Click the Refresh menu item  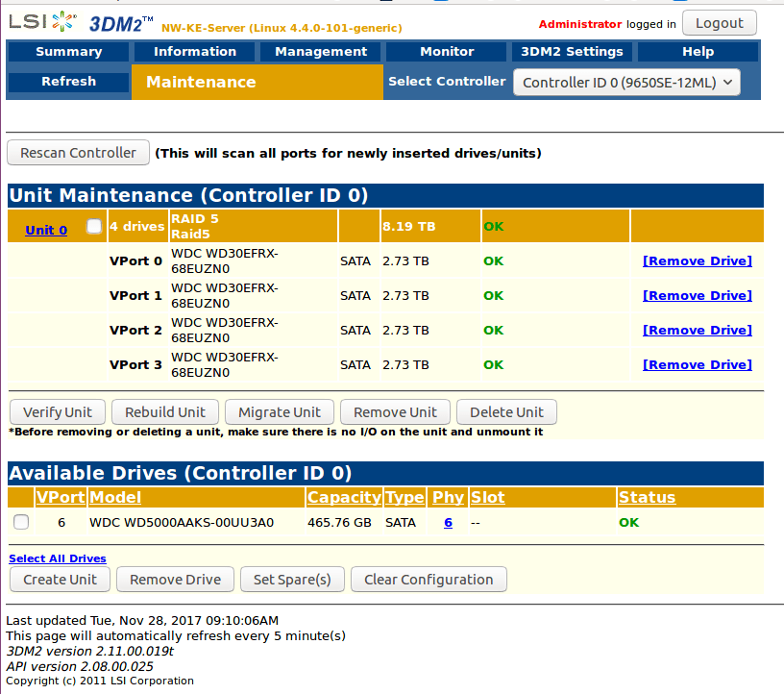click(x=68, y=82)
